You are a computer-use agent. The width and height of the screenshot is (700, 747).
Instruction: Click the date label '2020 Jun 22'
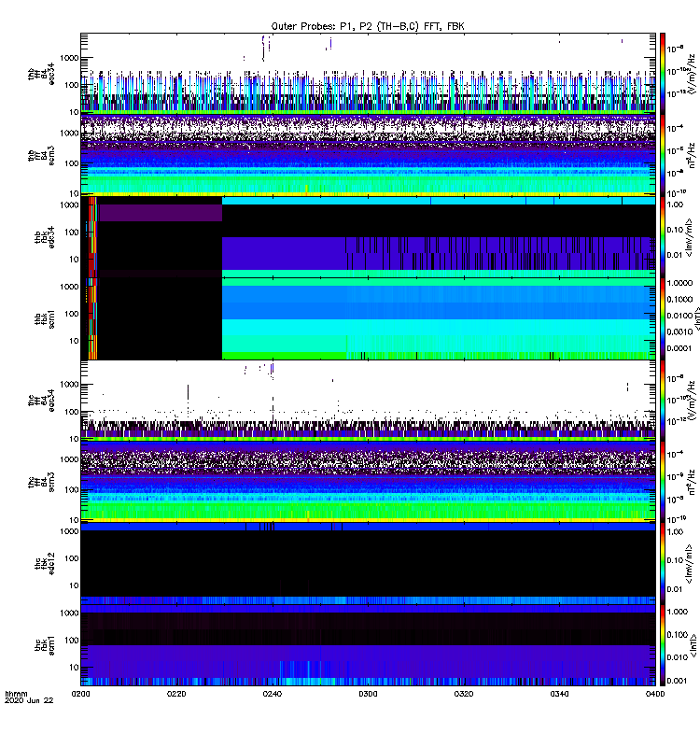pyautogui.click(x=29, y=701)
